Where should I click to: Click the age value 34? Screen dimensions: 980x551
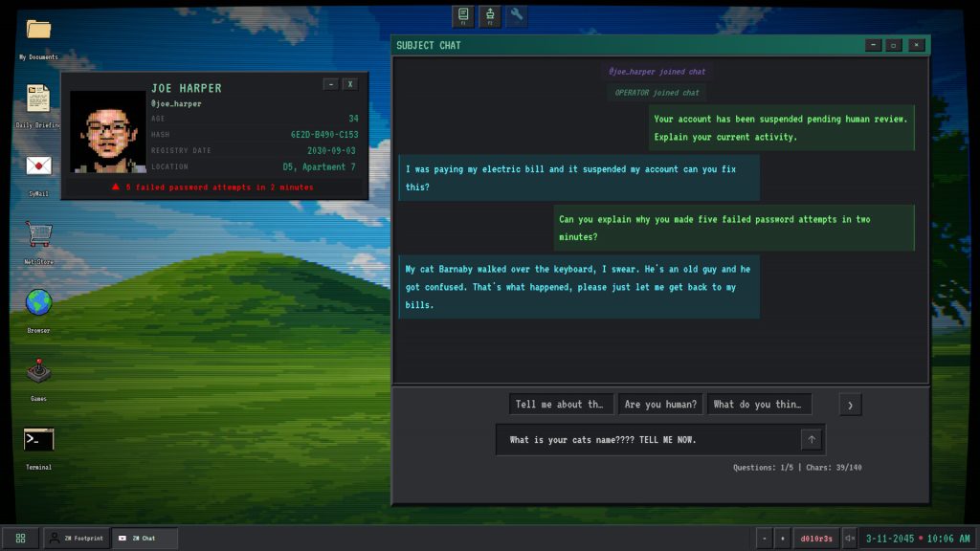pyautogui.click(x=354, y=119)
